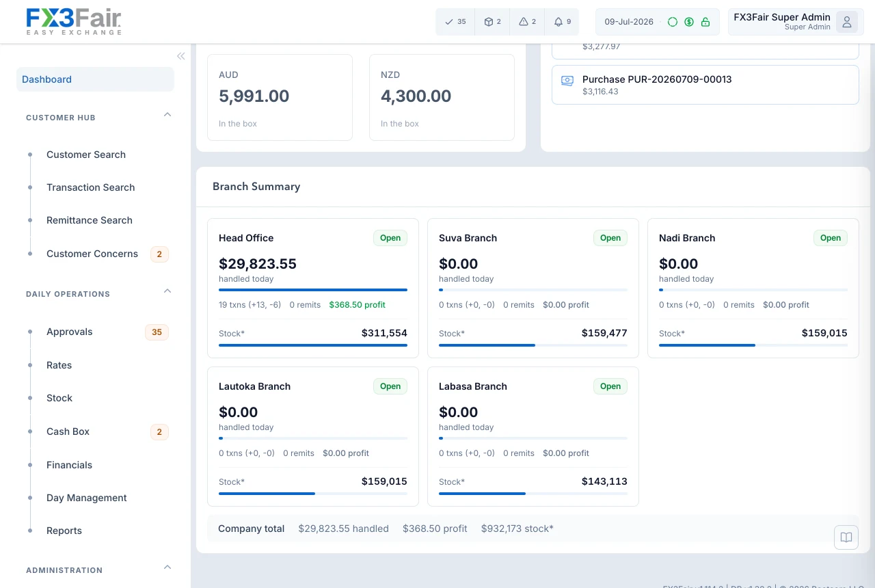
Task: Collapse the Customer Hub section chevron
Action: tap(167, 115)
